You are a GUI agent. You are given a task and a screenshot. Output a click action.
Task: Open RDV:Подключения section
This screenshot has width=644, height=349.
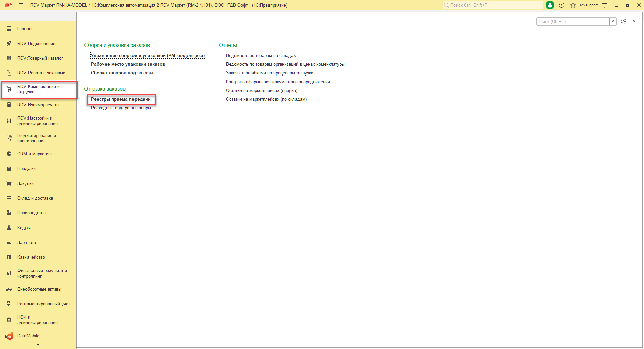point(36,44)
